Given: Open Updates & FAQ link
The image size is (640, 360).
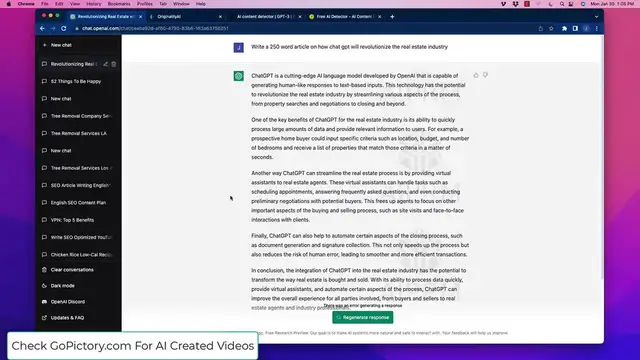Looking at the screenshot, I should pyautogui.click(x=67, y=318).
